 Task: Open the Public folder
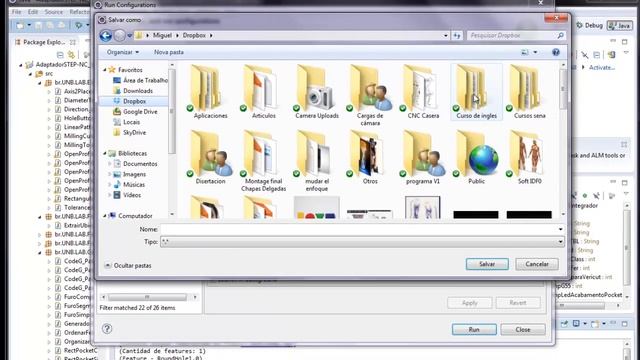(x=476, y=158)
